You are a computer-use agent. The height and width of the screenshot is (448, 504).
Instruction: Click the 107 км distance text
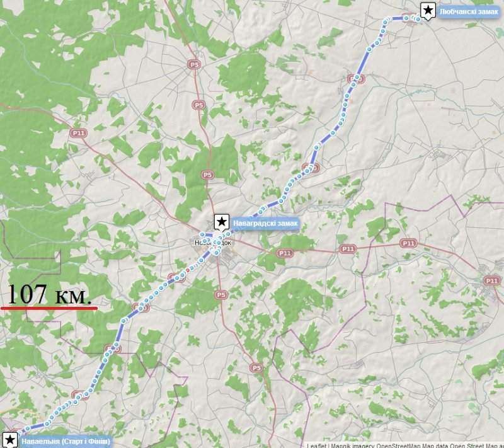[50, 294]
